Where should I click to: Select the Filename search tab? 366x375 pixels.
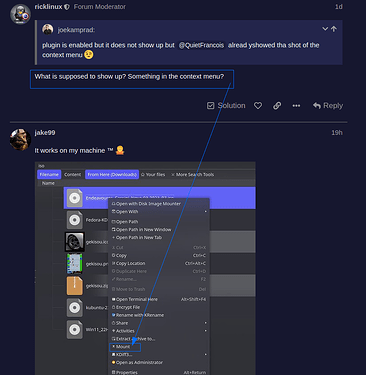pyautogui.click(x=49, y=174)
